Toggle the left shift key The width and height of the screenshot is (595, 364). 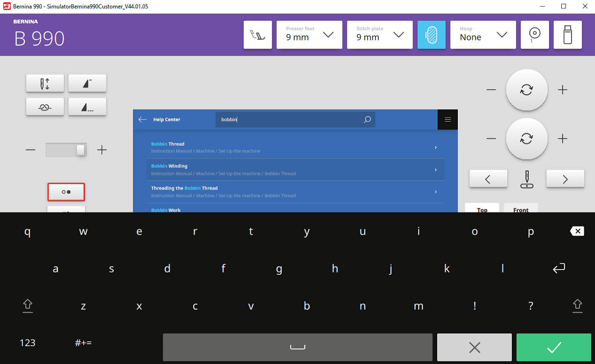[x=28, y=306]
